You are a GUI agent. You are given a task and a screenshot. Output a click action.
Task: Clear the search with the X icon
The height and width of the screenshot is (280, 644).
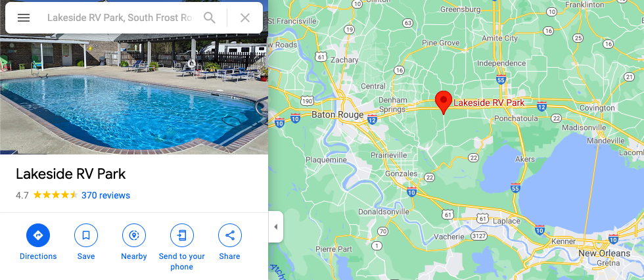[x=245, y=18]
